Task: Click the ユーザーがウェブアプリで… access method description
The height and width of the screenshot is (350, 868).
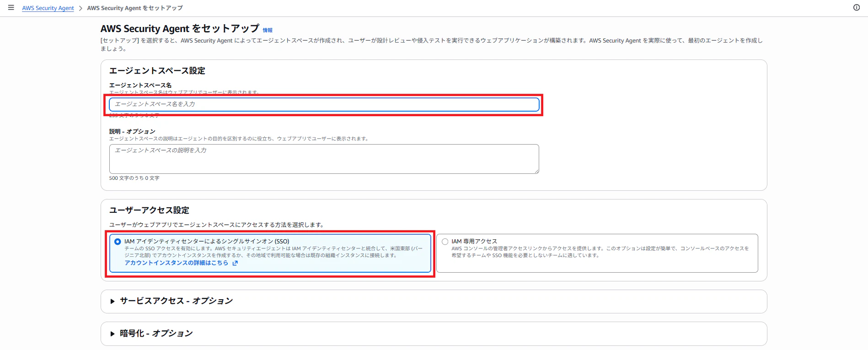Action: point(217,225)
